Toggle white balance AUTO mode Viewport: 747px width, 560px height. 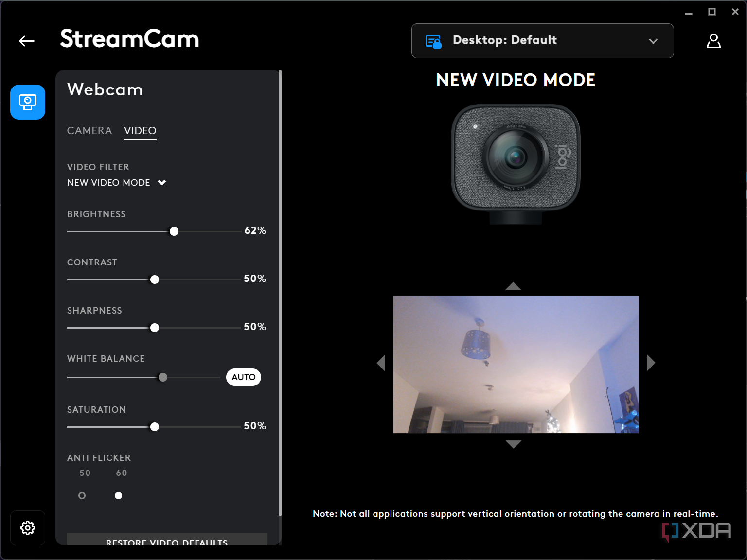coord(244,377)
